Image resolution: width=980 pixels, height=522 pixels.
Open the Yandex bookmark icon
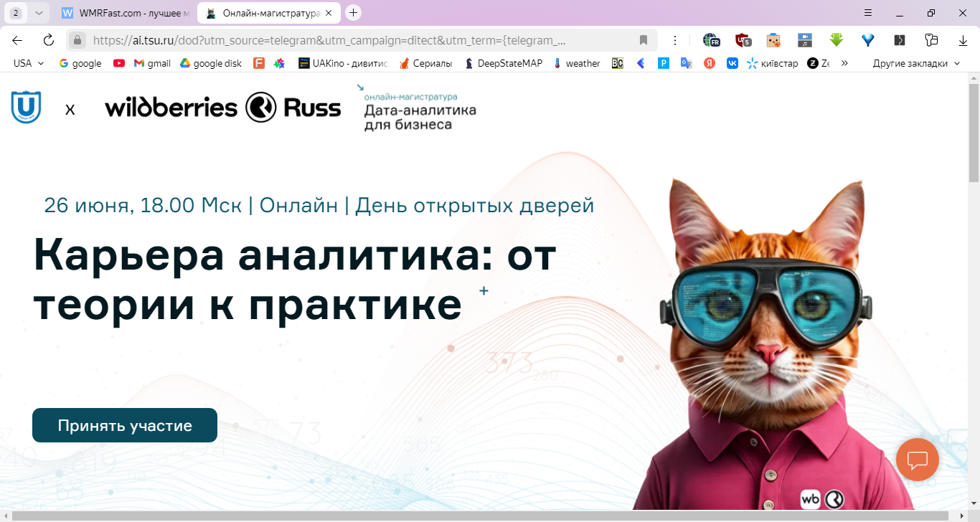tap(710, 63)
